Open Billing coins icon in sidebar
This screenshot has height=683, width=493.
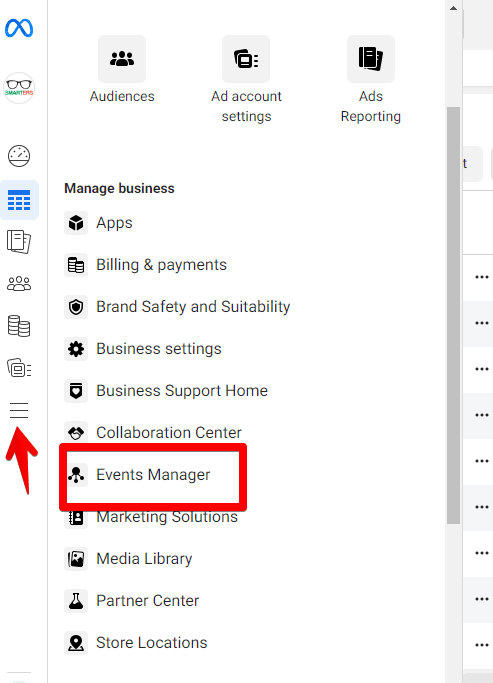[x=19, y=326]
